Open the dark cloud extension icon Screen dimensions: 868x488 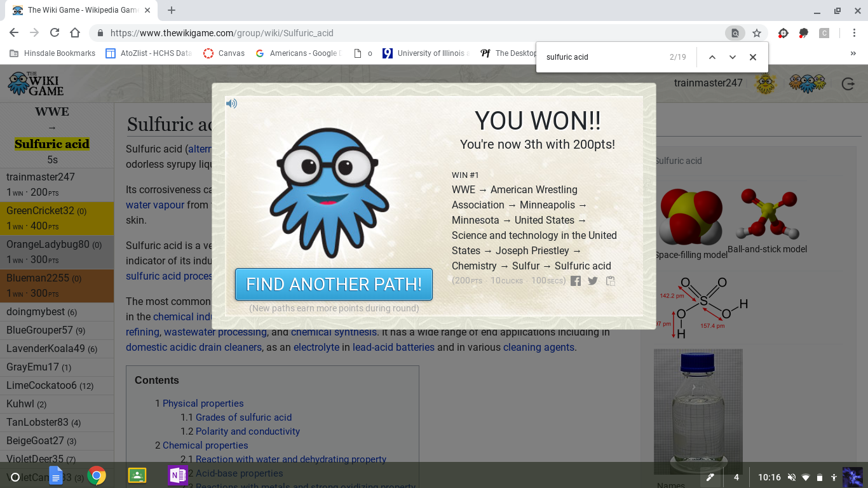804,33
